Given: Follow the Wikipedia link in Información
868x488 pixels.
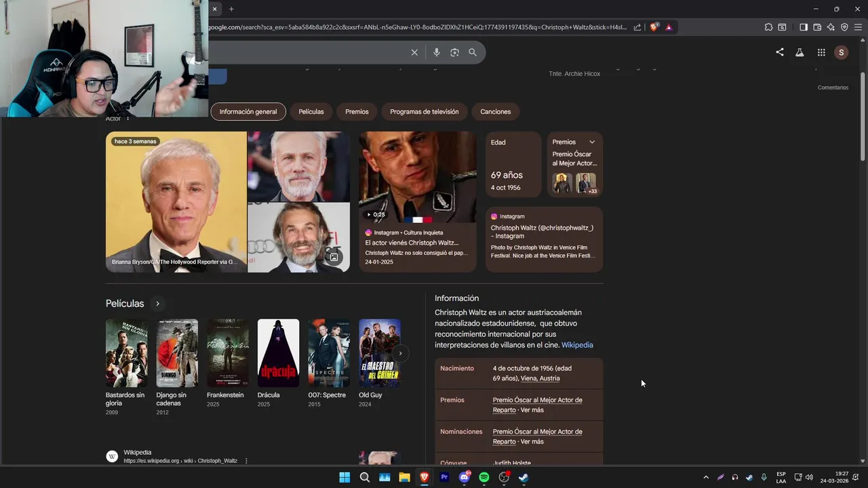Looking at the screenshot, I should tap(577, 345).
